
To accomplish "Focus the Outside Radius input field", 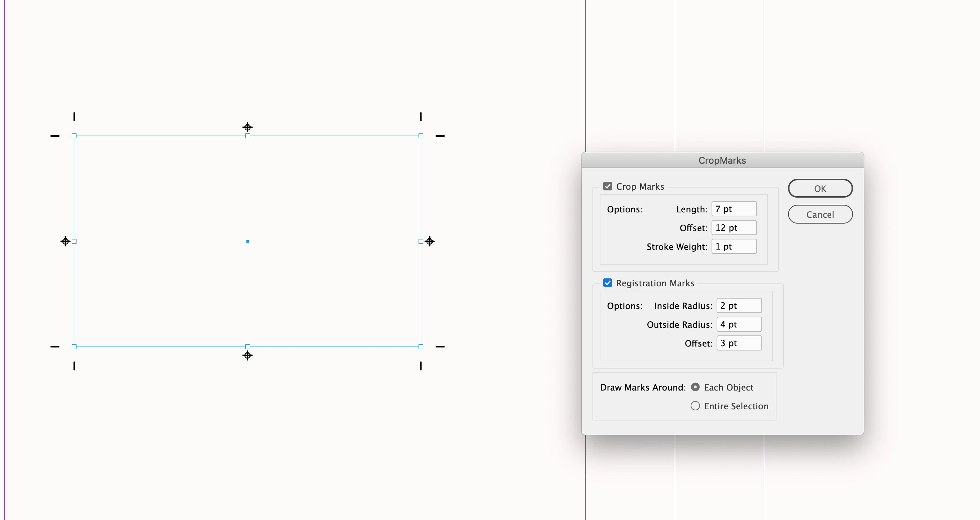I will point(739,324).
